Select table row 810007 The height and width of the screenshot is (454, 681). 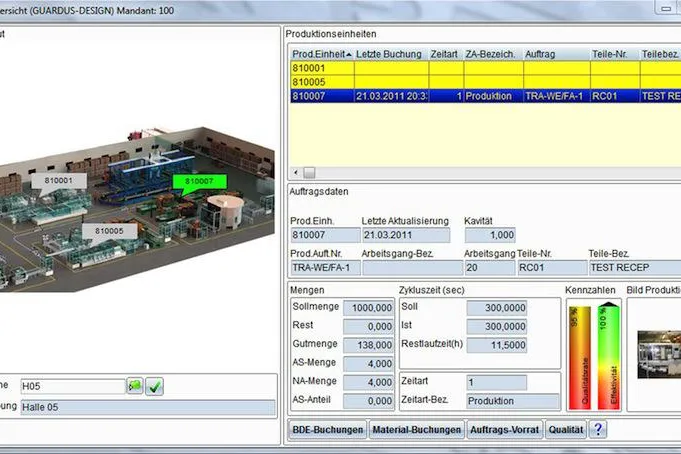click(x=486, y=96)
